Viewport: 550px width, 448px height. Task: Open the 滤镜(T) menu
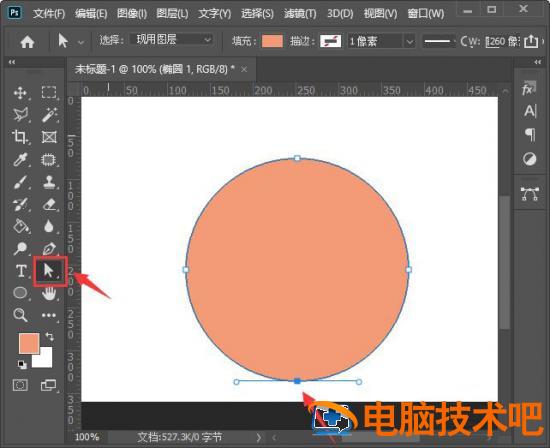point(300,14)
